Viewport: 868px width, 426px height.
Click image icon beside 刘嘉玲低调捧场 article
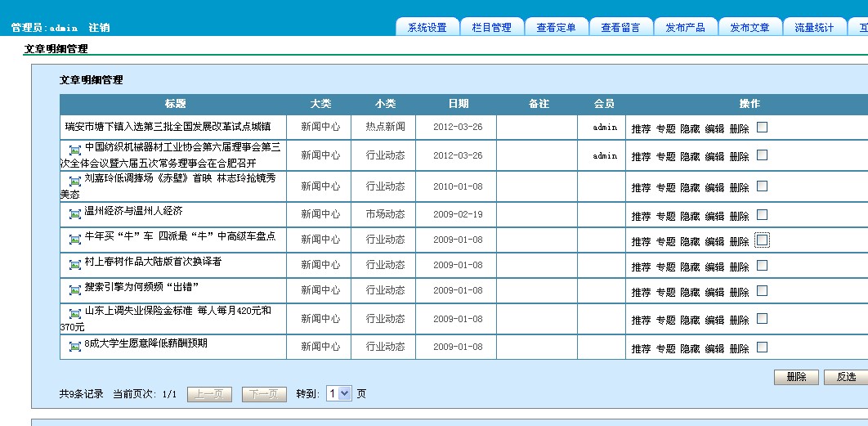[x=75, y=181]
